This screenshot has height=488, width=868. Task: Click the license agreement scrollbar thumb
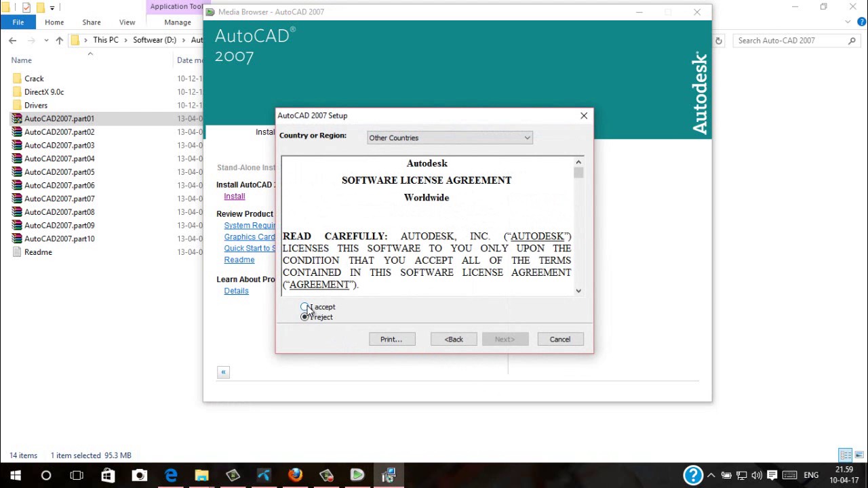pos(578,173)
